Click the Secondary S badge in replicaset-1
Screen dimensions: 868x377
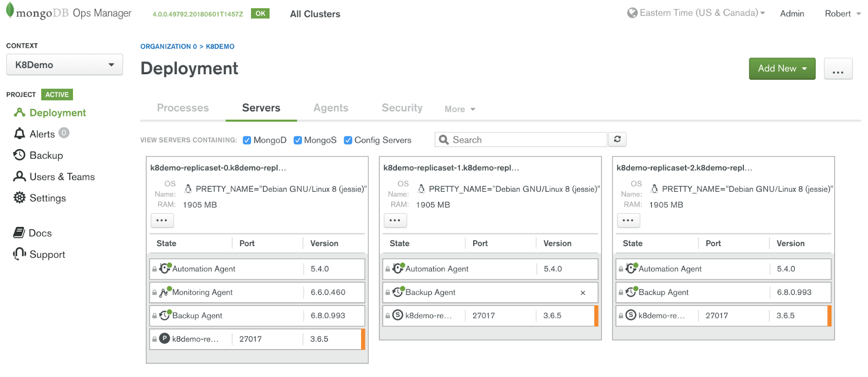tap(398, 315)
